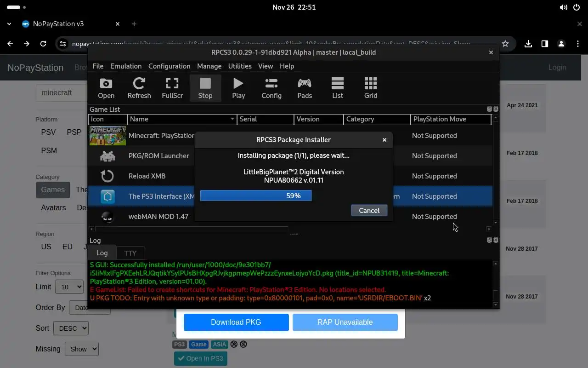Open the Configuration menu
The image size is (588, 368).
(169, 66)
